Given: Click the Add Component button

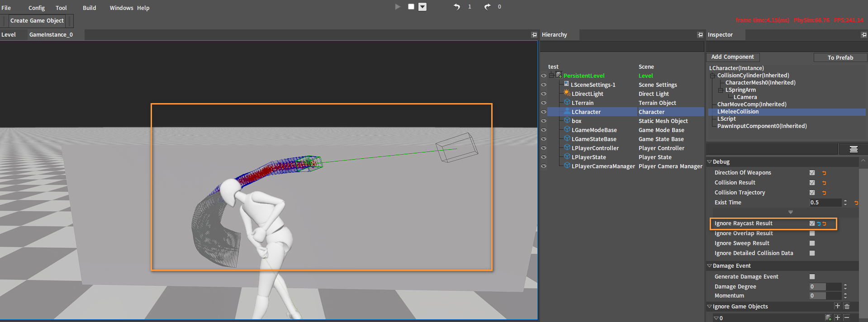Looking at the screenshot, I should (x=733, y=57).
